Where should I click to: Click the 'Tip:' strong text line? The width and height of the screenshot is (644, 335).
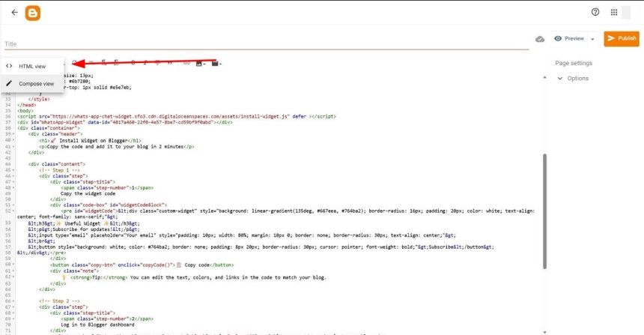(x=194, y=278)
